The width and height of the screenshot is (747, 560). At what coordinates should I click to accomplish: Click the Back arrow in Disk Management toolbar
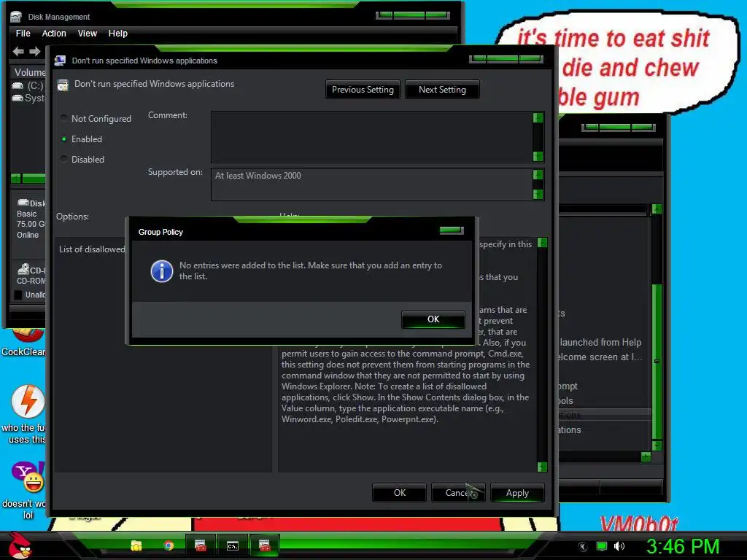18,52
